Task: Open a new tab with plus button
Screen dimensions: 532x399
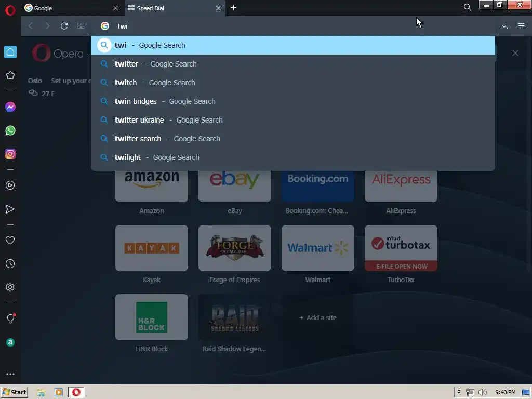Action: click(233, 8)
